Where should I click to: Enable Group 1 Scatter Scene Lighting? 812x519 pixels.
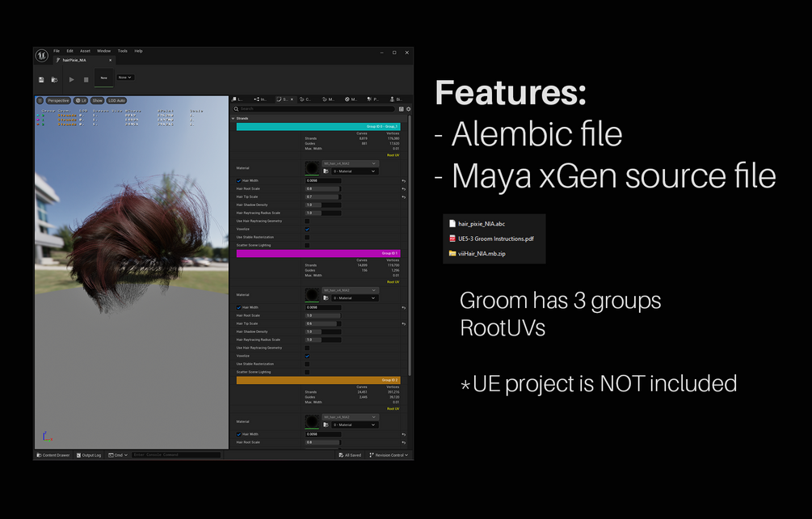[307, 372]
